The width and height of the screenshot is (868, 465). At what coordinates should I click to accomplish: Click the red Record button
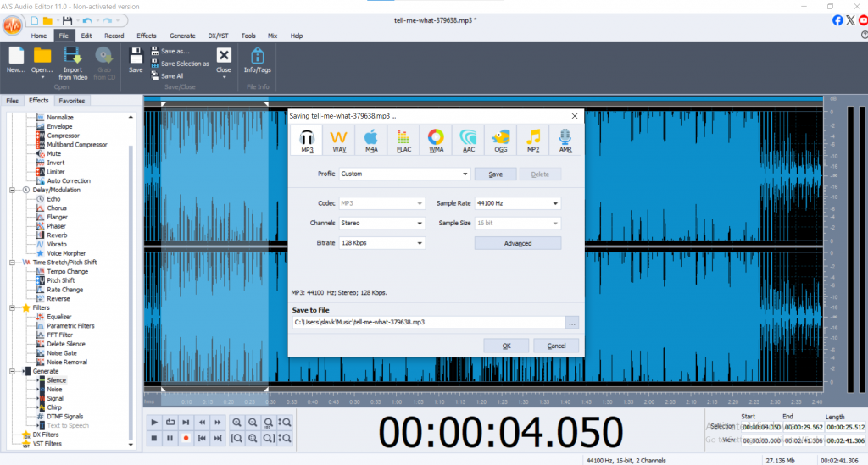(x=186, y=438)
